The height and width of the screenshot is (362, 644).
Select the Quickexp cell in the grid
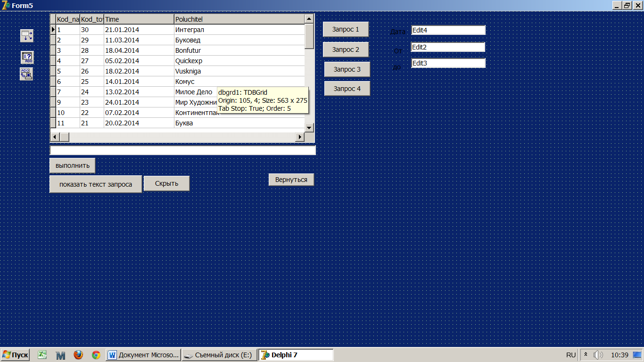(239, 61)
